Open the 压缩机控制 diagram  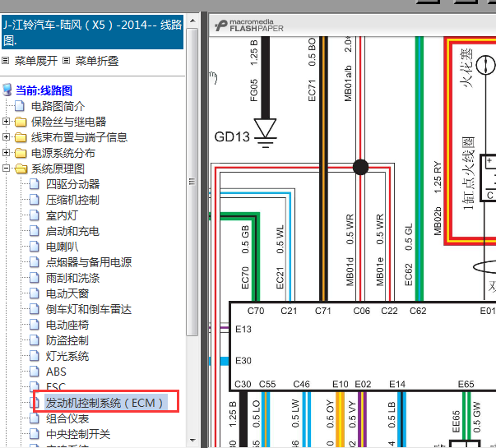click(x=72, y=200)
